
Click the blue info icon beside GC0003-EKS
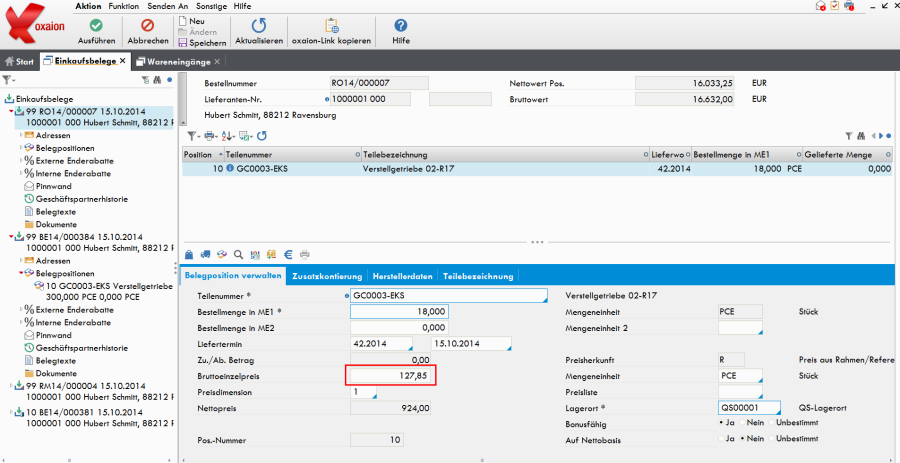(230, 169)
